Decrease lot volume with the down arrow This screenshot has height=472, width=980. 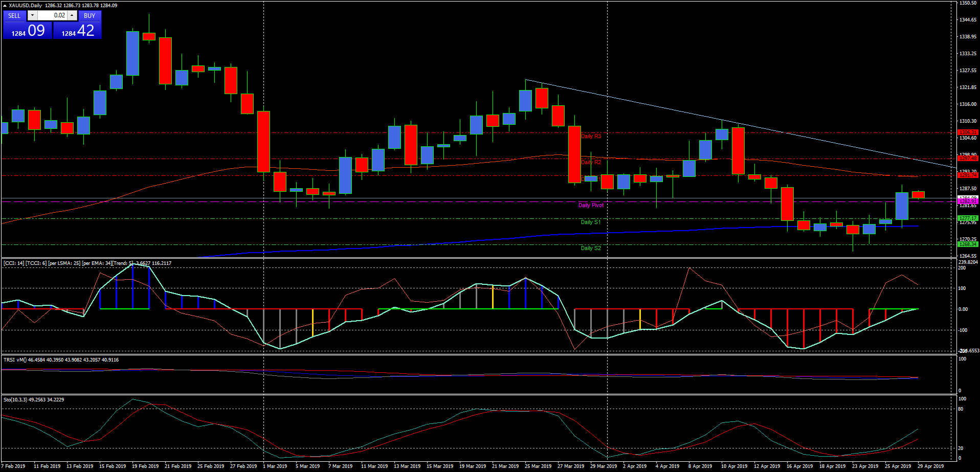(x=32, y=15)
